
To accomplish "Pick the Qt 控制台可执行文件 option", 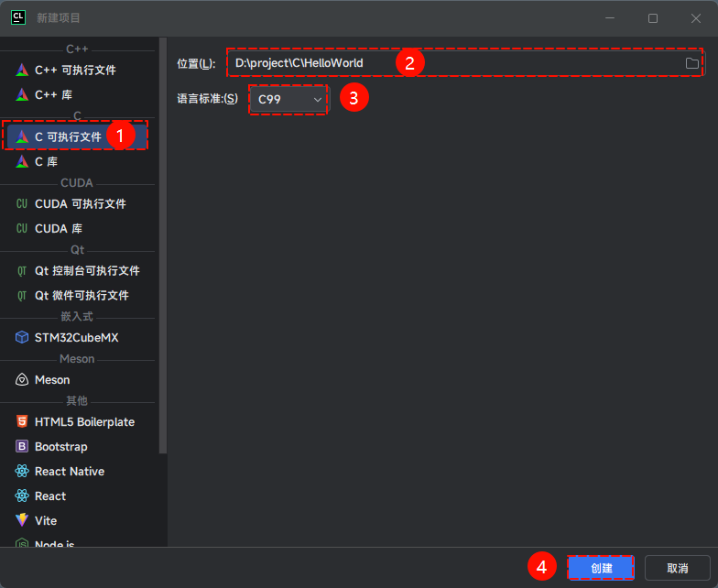I will click(86, 271).
